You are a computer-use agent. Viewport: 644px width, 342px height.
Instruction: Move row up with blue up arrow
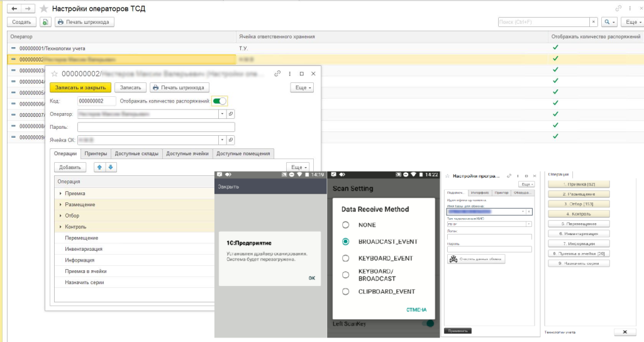tap(99, 167)
